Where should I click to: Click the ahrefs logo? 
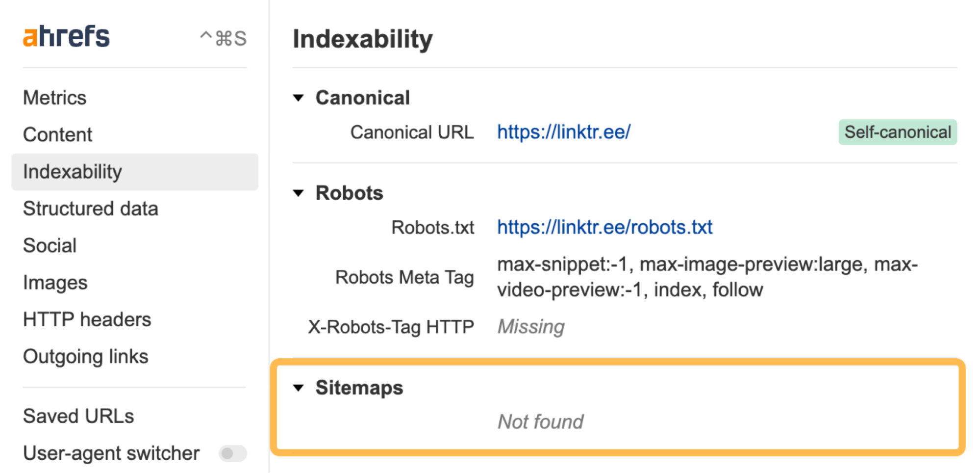[x=66, y=36]
